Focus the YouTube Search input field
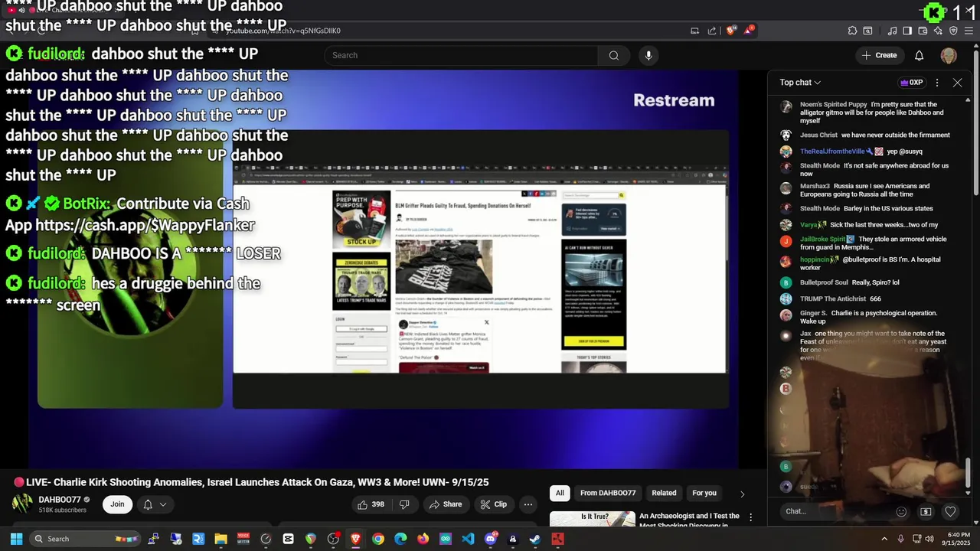Image resolution: width=980 pixels, height=551 pixels. point(462,55)
